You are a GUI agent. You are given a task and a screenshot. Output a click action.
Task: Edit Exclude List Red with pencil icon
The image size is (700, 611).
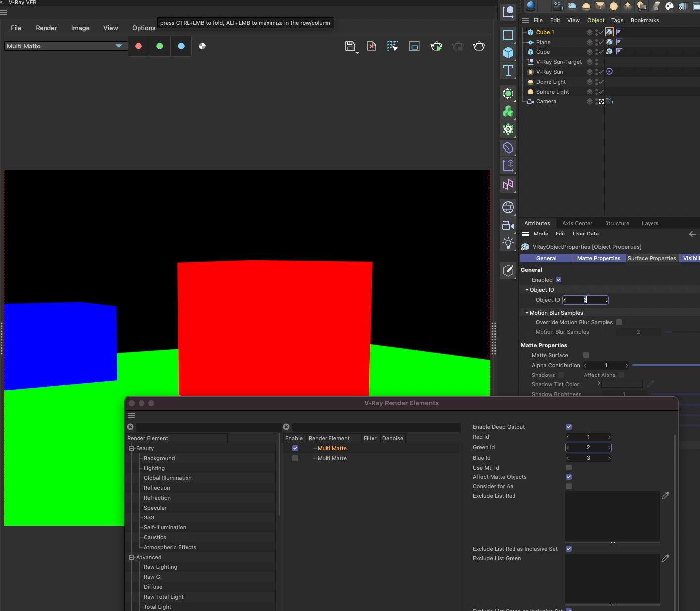click(x=665, y=495)
